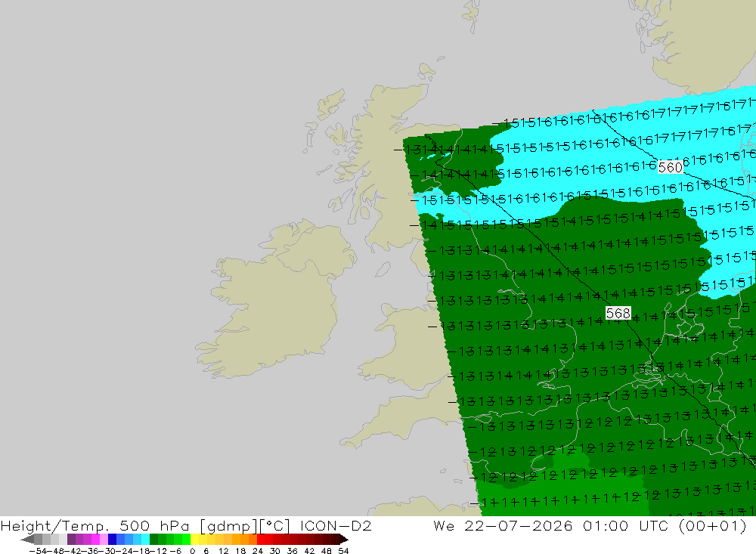This screenshot has width=756, height=554.
Task: Click the forecast date 22-07-2026
Action: 519,525
